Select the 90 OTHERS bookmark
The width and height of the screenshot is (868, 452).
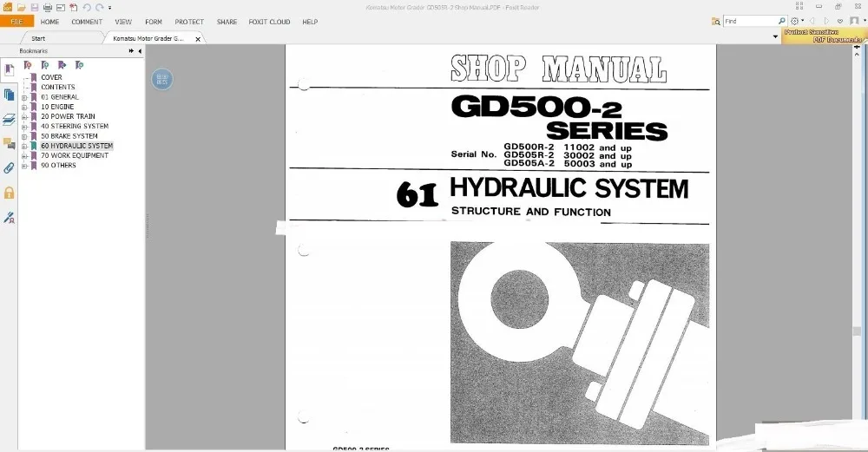pyautogui.click(x=58, y=166)
